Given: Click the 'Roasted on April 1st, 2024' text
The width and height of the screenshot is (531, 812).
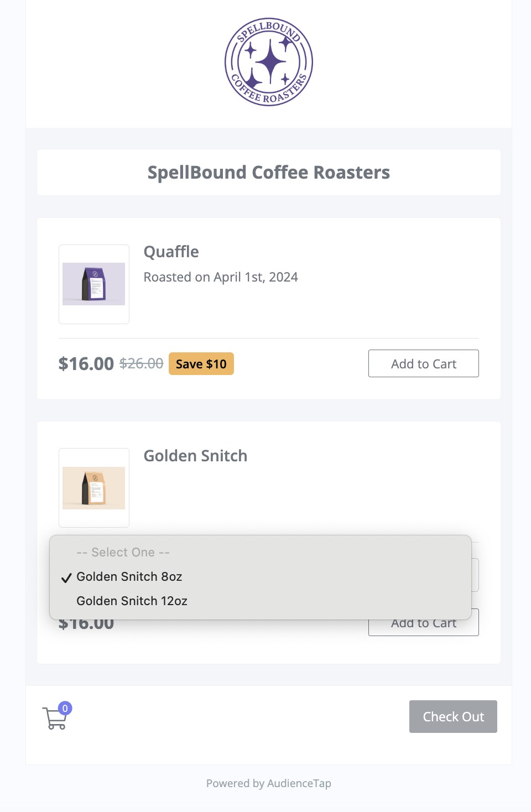Looking at the screenshot, I should click(221, 277).
